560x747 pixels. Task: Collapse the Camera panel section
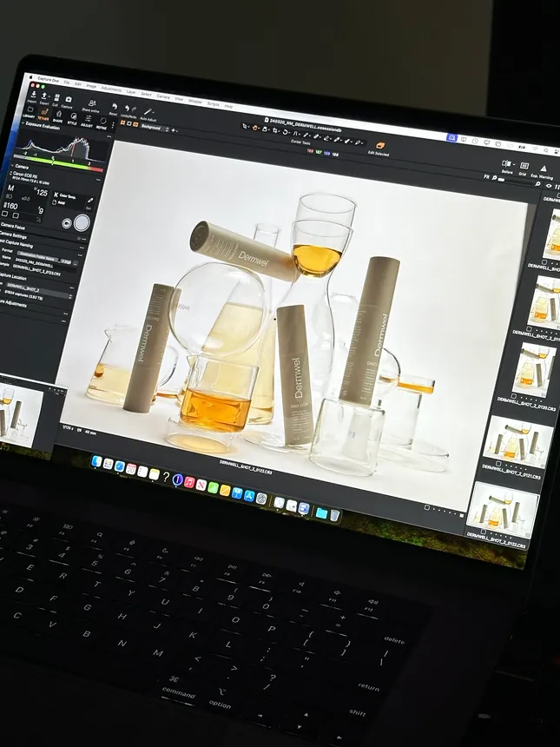point(12,166)
